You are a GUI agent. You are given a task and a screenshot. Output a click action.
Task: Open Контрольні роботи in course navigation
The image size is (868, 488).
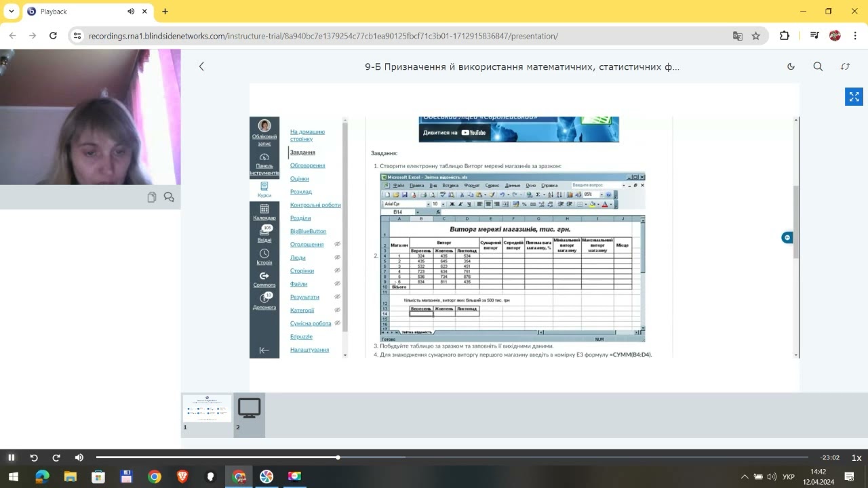tap(315, 205)
